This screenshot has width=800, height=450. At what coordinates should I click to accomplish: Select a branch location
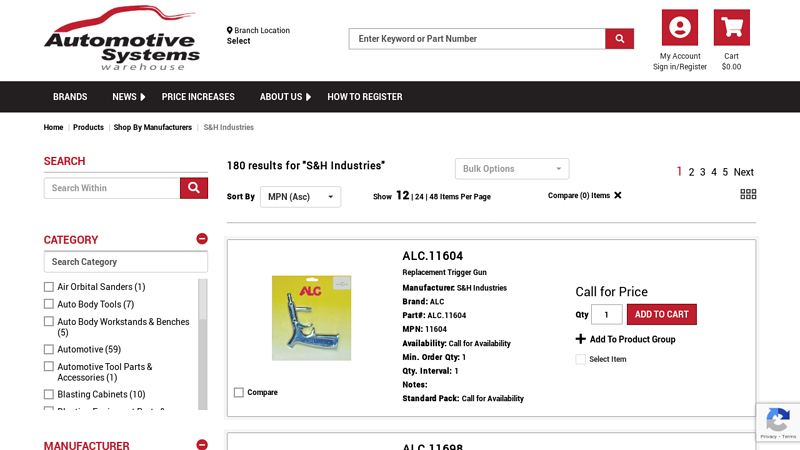[238, 41]
